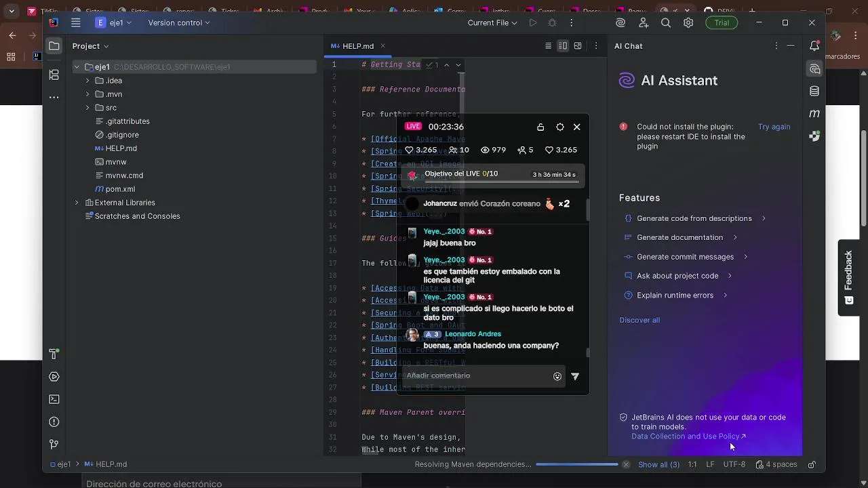868x488 pixels.
Task: Click Discover all link
Action: click(639, 320)
